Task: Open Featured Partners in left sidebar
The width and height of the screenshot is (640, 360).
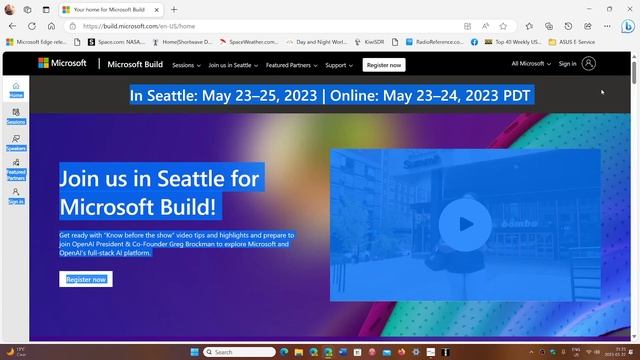Action: [x=16, y=170]
